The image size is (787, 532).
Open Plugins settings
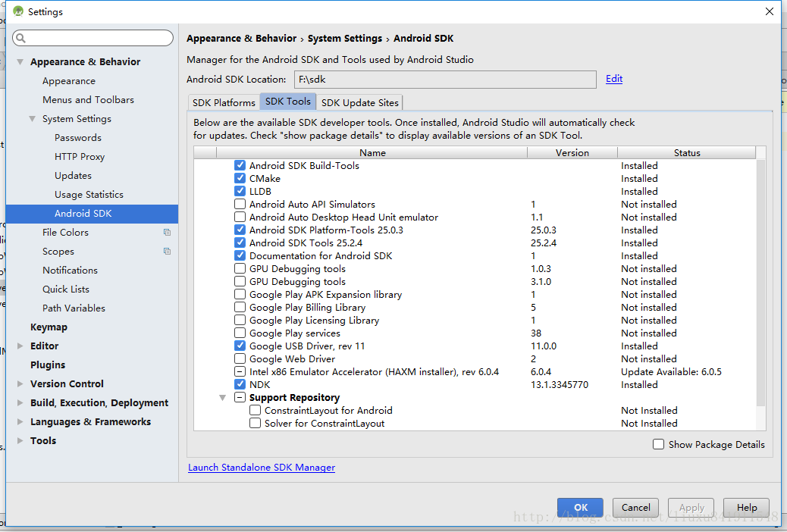tap(48, 365)
